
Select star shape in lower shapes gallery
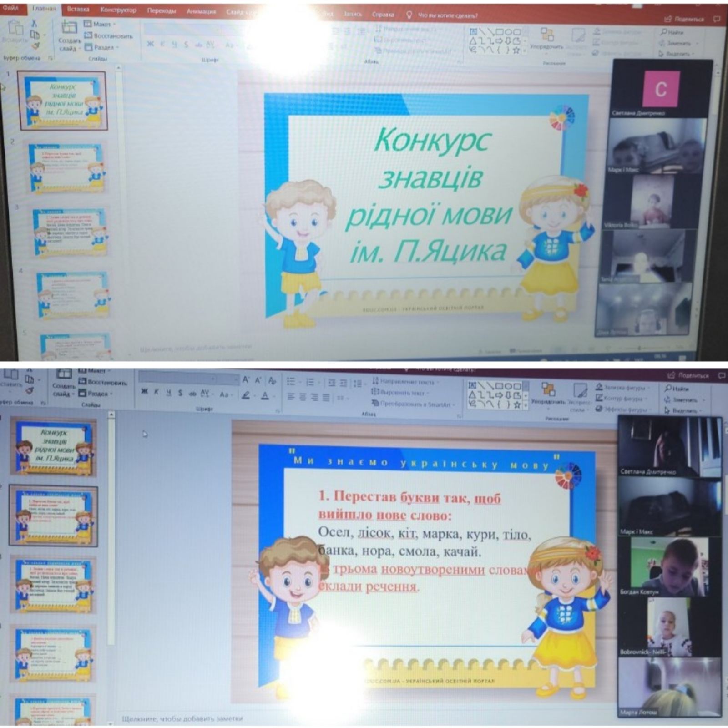pyautogui.click(x=516, y=404)
